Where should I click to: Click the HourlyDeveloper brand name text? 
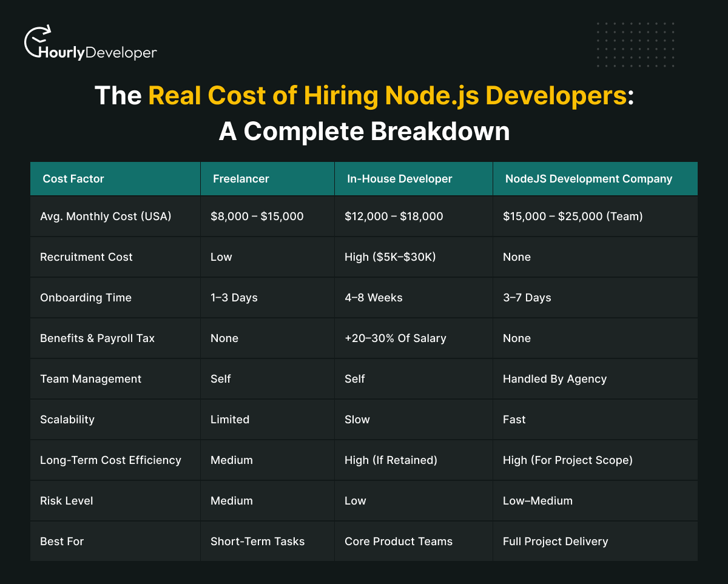(x=99, y=53)
